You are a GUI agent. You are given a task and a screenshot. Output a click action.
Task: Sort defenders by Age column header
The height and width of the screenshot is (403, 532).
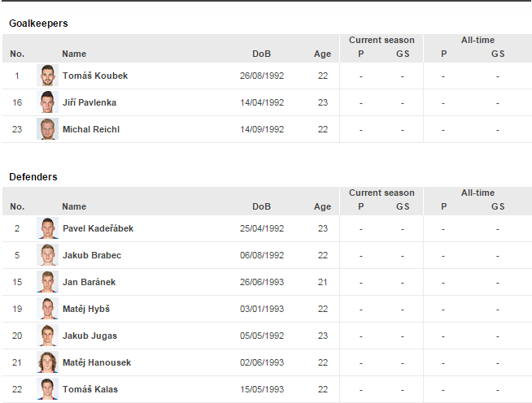(323, 206)
